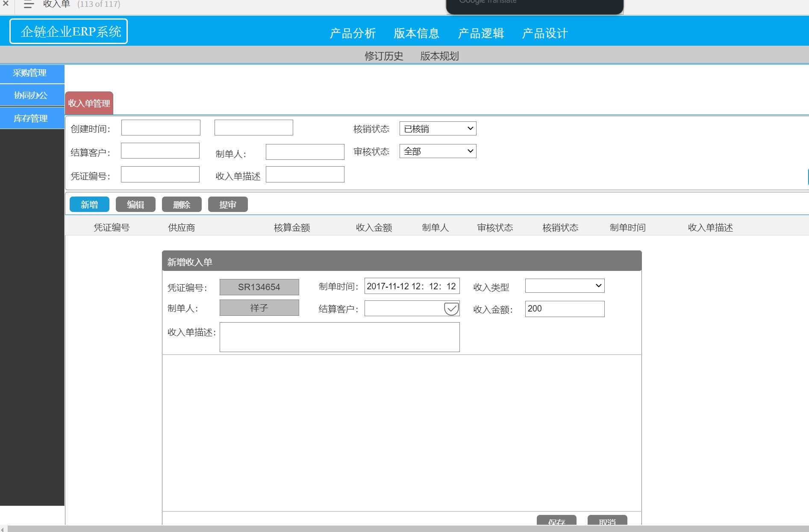Select 协同办公 in the sidebar
Viewport: 809px width, 532px height.
coord(32,96)
